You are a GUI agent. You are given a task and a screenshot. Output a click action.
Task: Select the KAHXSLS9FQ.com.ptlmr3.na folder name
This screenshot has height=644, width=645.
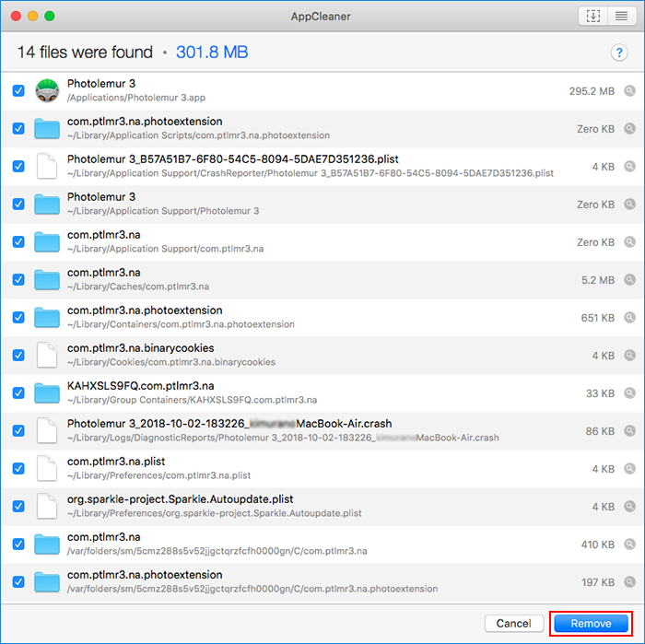(141, 386)
